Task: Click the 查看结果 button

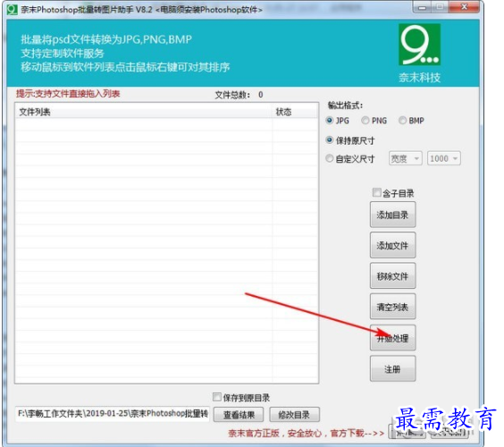Action: pos(239,415)
